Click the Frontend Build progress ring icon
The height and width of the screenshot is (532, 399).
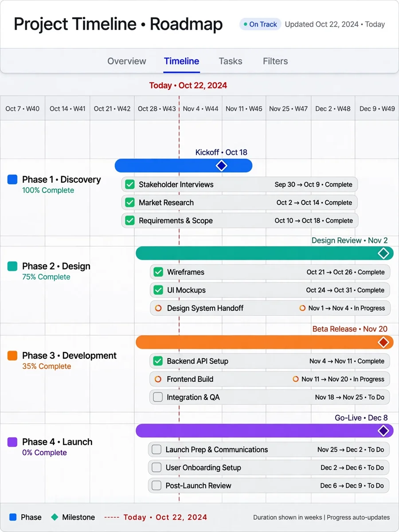click(x=158, y=379)
